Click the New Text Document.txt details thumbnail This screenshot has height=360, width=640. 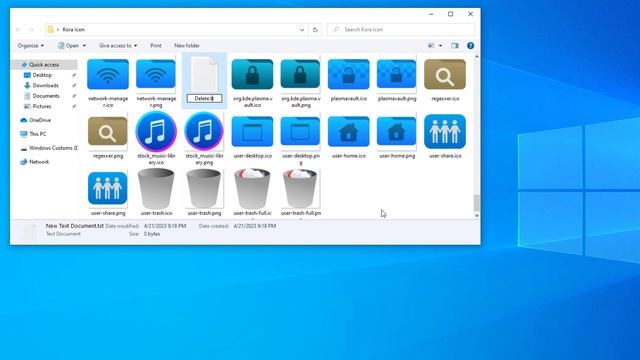click(29, 231)
